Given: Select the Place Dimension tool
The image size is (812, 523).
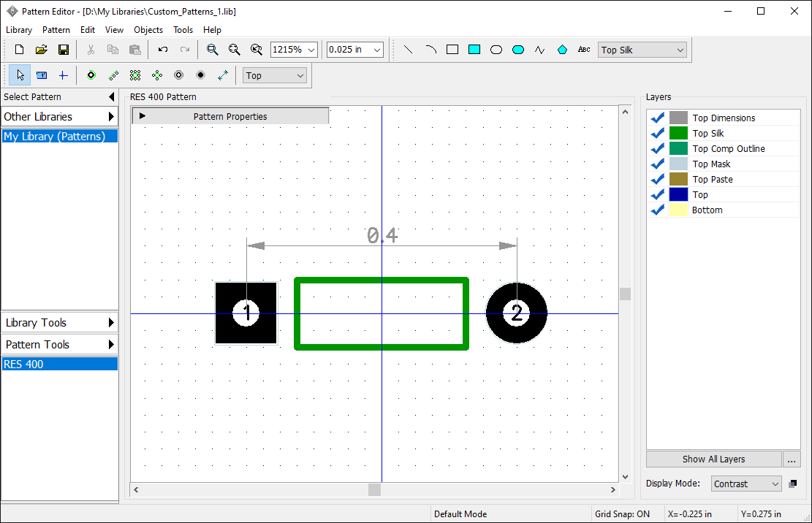Looking at the screenshot, I should 223,75.
